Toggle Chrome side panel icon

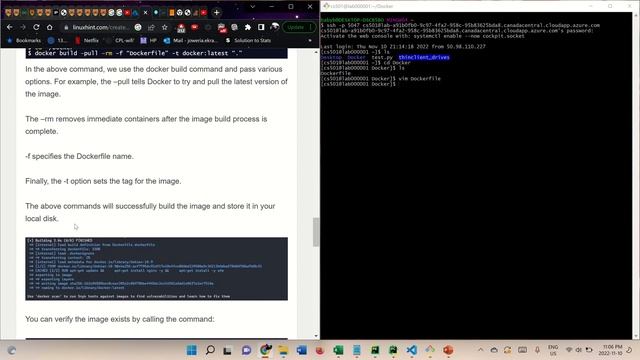click(261, 27)
